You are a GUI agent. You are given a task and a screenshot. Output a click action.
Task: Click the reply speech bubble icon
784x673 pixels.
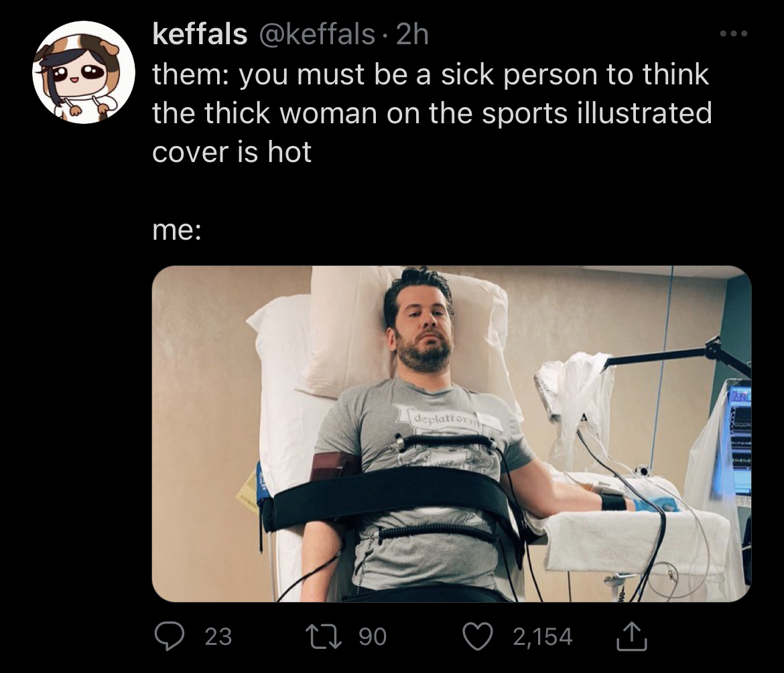169,636
